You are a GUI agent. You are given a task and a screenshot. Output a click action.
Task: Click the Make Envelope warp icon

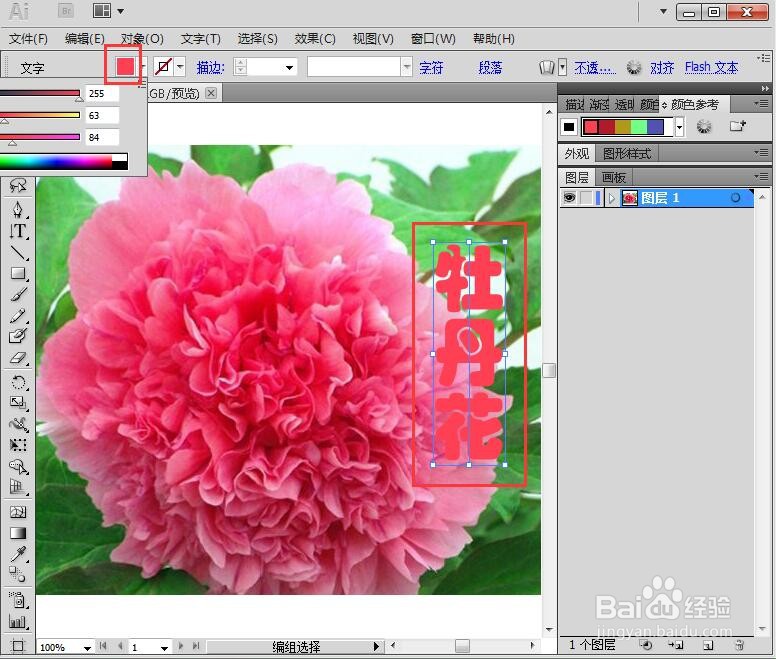[x=546, y=67]
